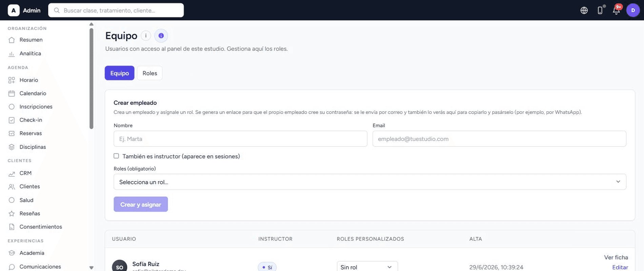Click the sidebar scroll-up arrow

tap(91, 24)
